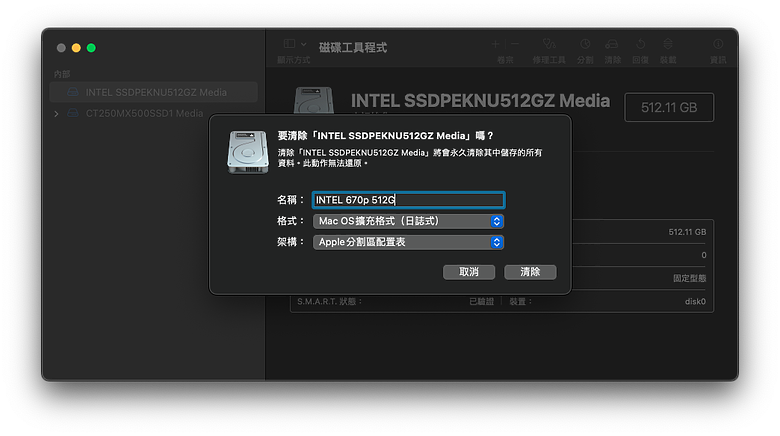Click the disk0 device value
This screenshot has width=780, height=436.
(x=695, y=301)
